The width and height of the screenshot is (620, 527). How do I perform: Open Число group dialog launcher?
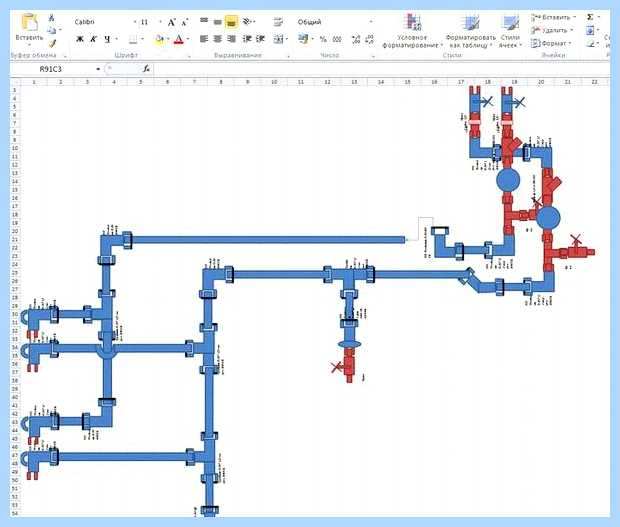[372, 56]
